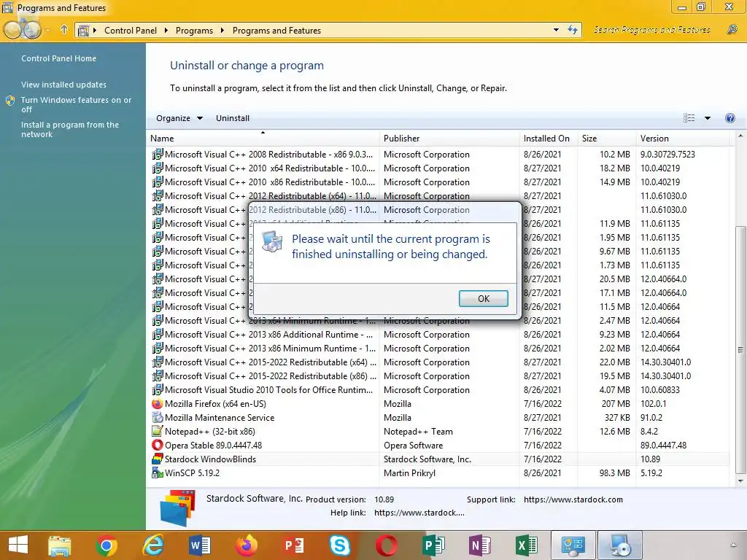Viewport: 747px width, 560px height.
Task: Select Visual C++ 2013 x86 Additional Runtime row
Action: (438, 335)
